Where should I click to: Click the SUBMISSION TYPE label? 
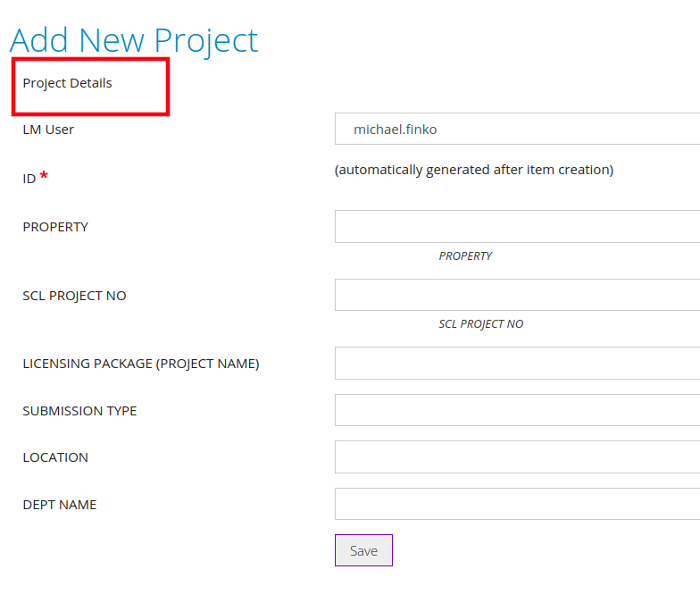click(x=79, y=411)
